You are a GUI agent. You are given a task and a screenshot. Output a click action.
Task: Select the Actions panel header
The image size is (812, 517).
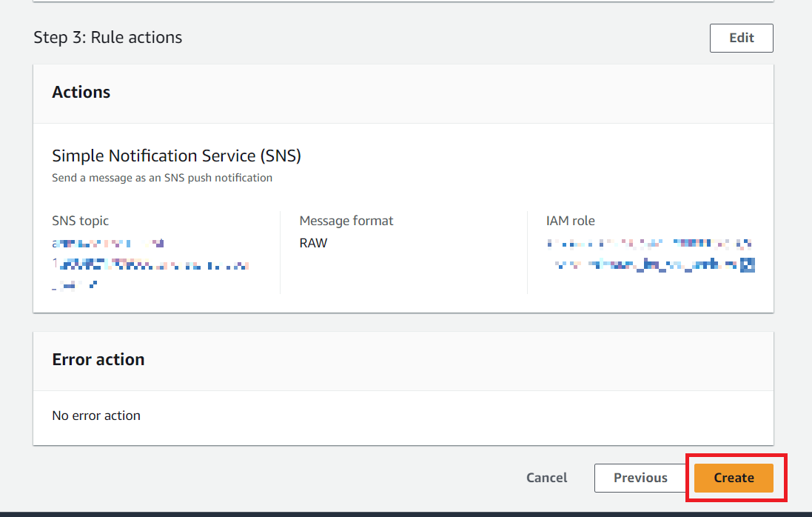[x=81, y=93]
